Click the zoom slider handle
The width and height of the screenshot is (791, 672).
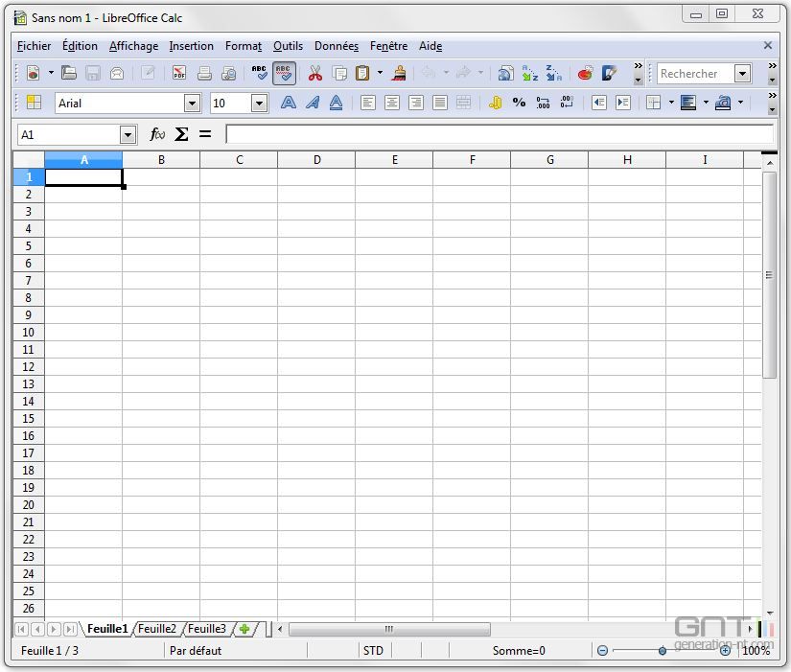663,651
